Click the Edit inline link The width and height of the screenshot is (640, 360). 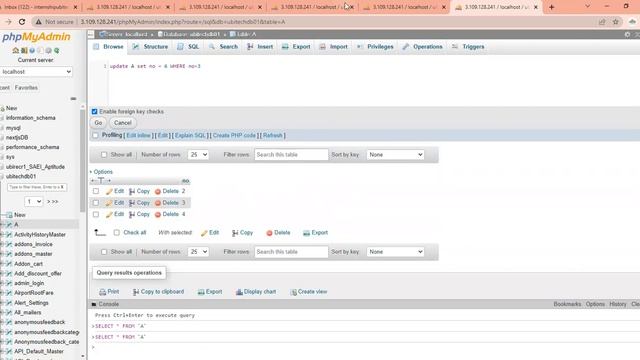pyautogui.click(x=138, y=136)
